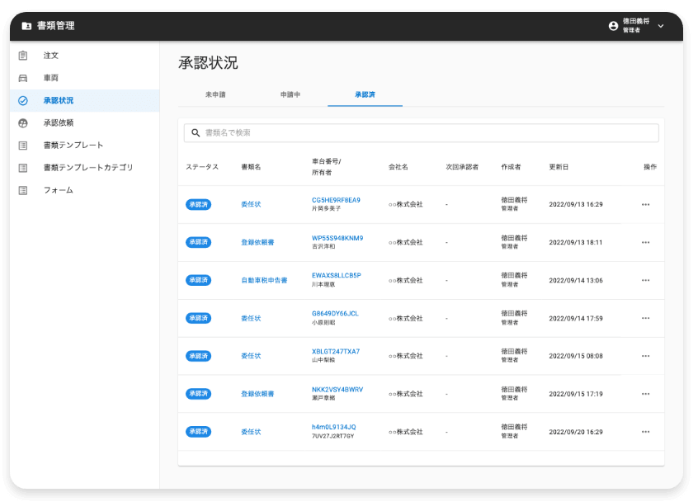Switch to the 未申請 tab
Screen dimensions: 698x501
[x=215, y=94]
